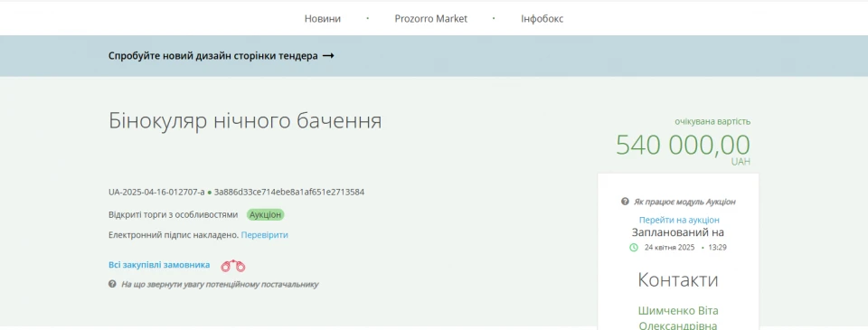This screenshot has height=330, width=868.
Task: Click the auction time 13:29
Action: click(x=717, y=248)
